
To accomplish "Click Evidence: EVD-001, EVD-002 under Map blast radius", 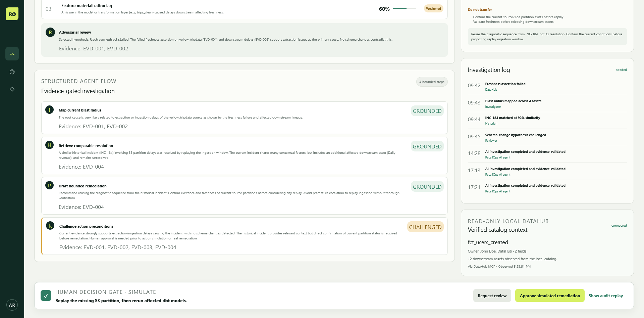I will [x=93, y=127].
